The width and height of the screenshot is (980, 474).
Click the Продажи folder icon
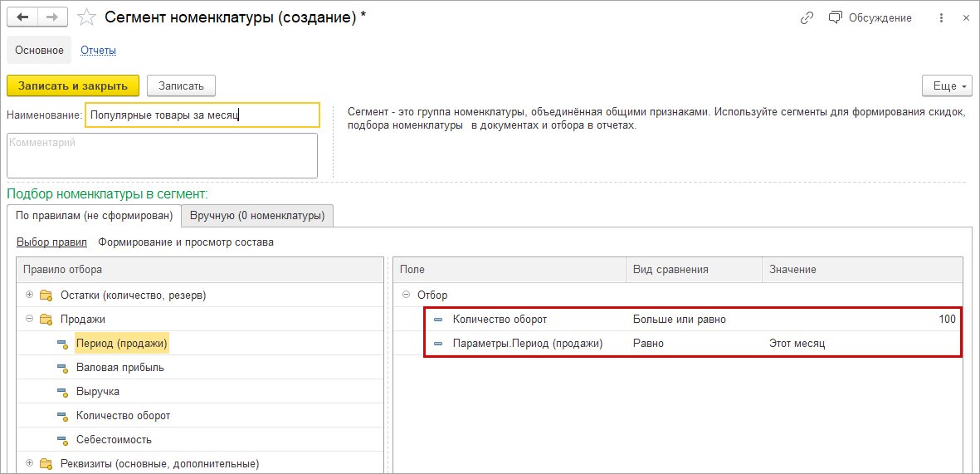pos(46,319)
